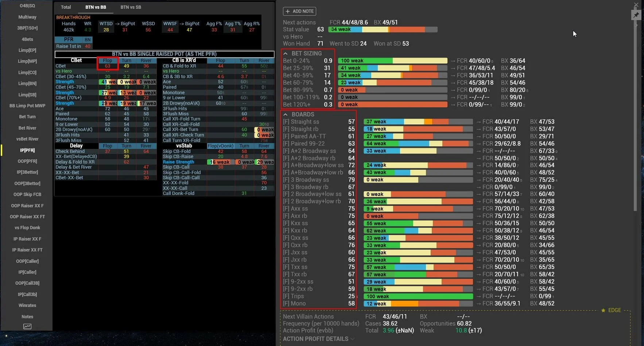Image resolution: width=644 pixels, height=346 pixels.
Task: Open the Total tab
Action: click(66, 7)
